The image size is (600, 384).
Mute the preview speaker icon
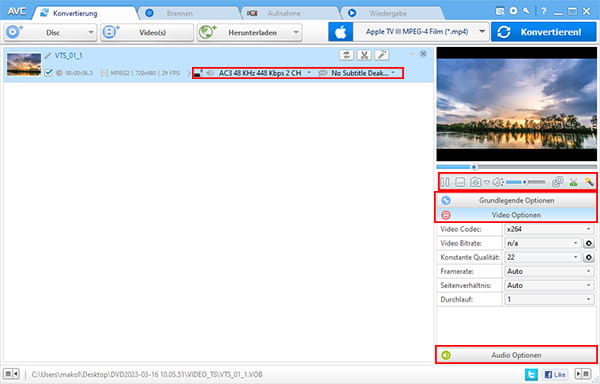[497, 182]
